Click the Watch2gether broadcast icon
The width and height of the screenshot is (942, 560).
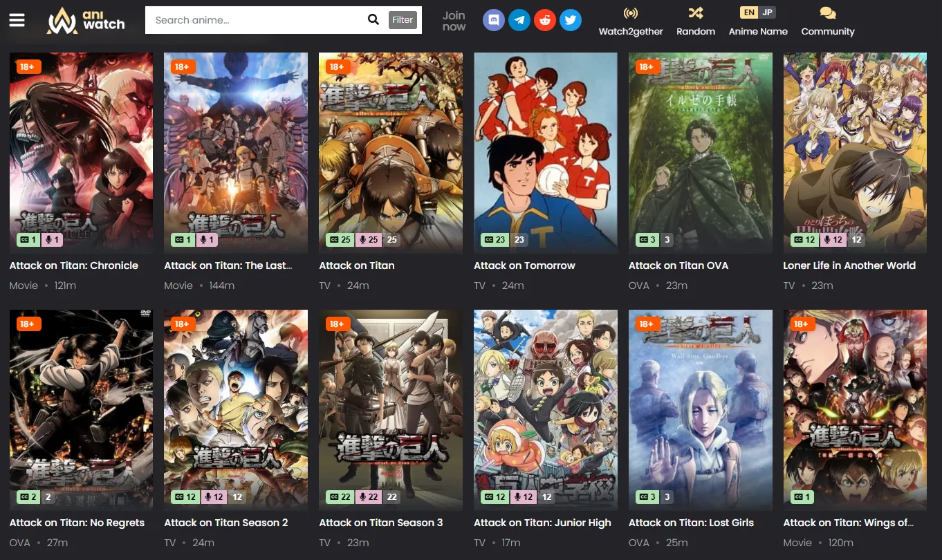630,13
